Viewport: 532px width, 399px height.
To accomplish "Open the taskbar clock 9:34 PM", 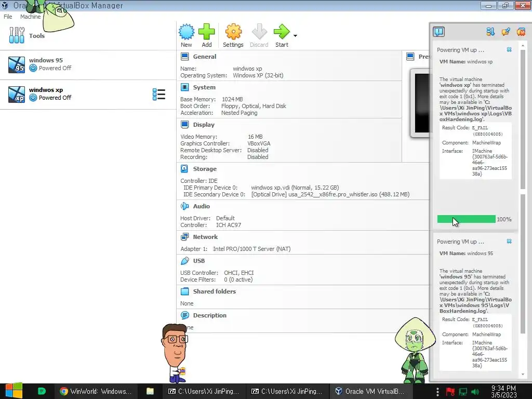I will [504, 391].
